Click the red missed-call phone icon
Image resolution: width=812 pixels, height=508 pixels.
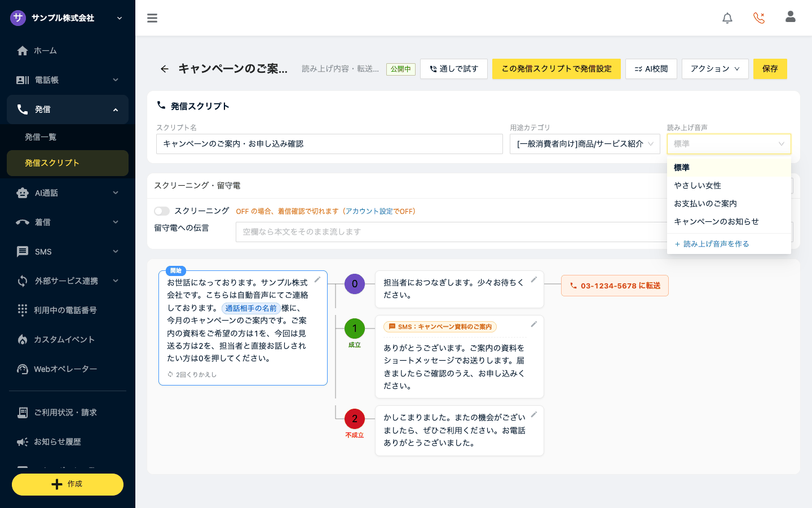click(759, 18)
